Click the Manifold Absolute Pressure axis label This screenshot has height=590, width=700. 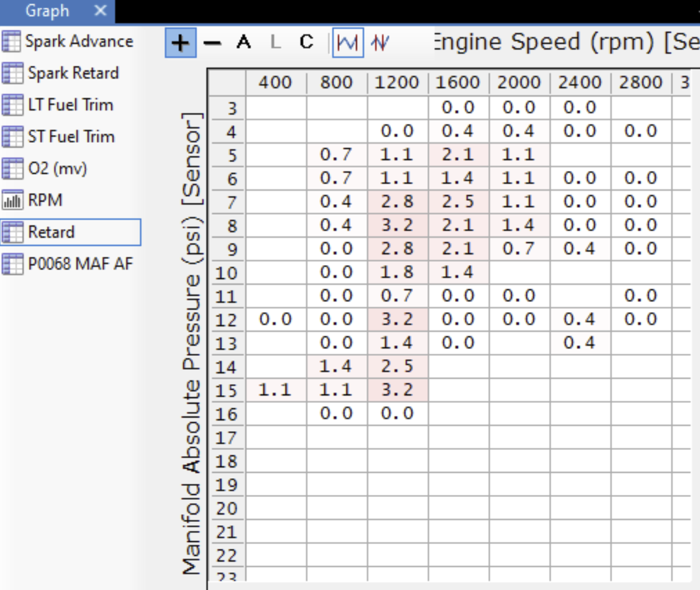[191, 343]
